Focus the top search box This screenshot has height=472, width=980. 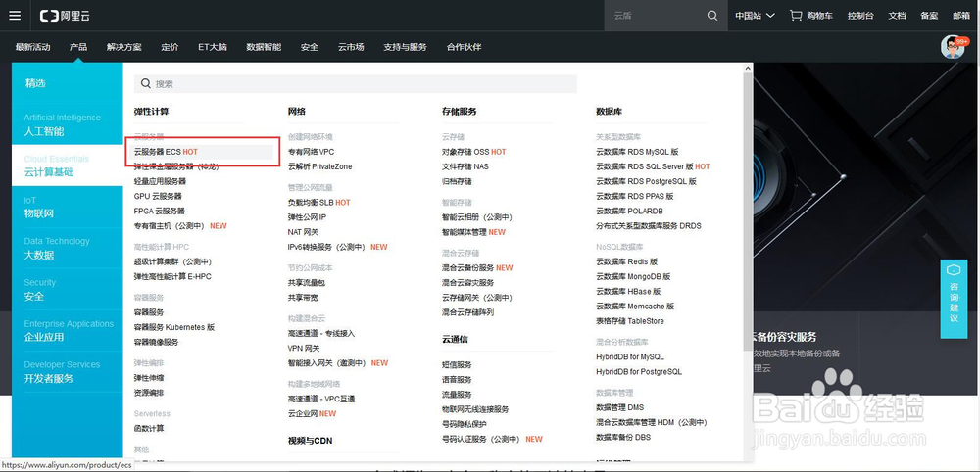pyautogui.click(x=657, y=16)
